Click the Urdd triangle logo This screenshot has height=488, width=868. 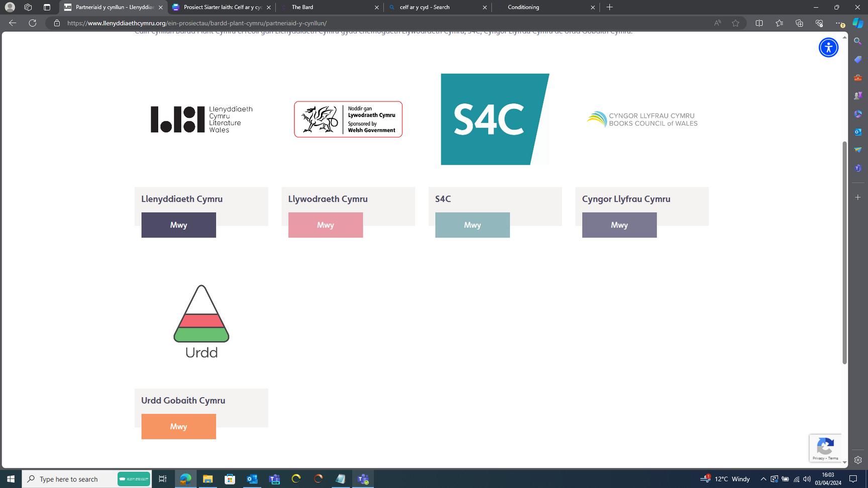(201, 321)
